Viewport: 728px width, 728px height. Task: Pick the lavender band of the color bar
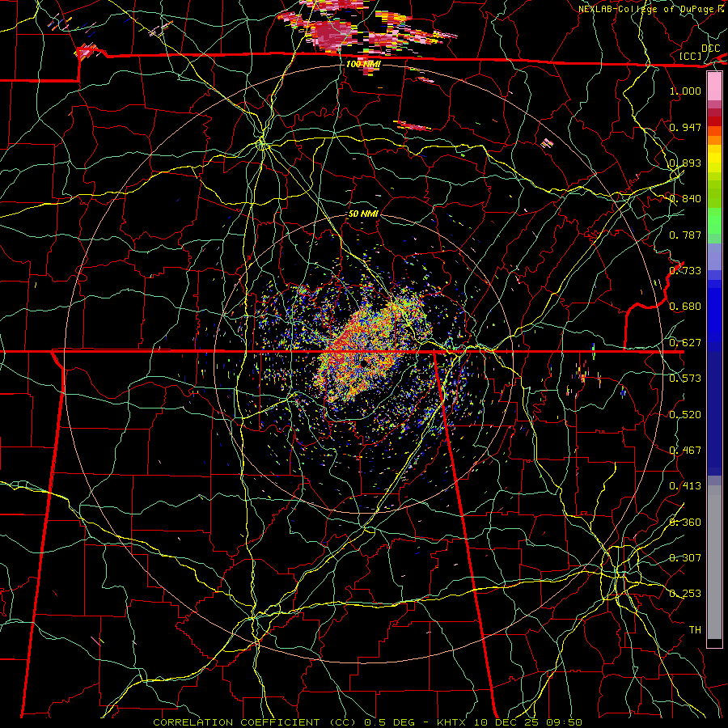coord(714,256)
